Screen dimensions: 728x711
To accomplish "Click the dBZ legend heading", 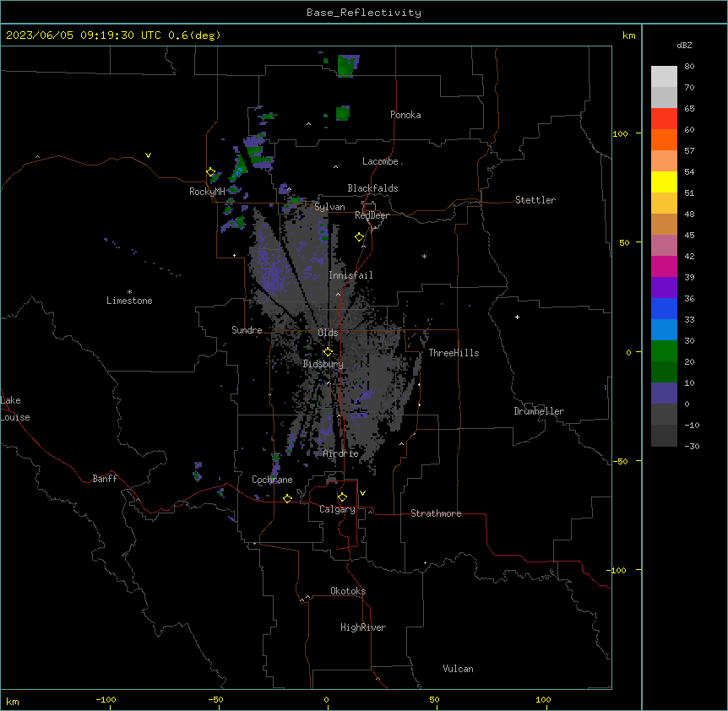I will (684, 46).
